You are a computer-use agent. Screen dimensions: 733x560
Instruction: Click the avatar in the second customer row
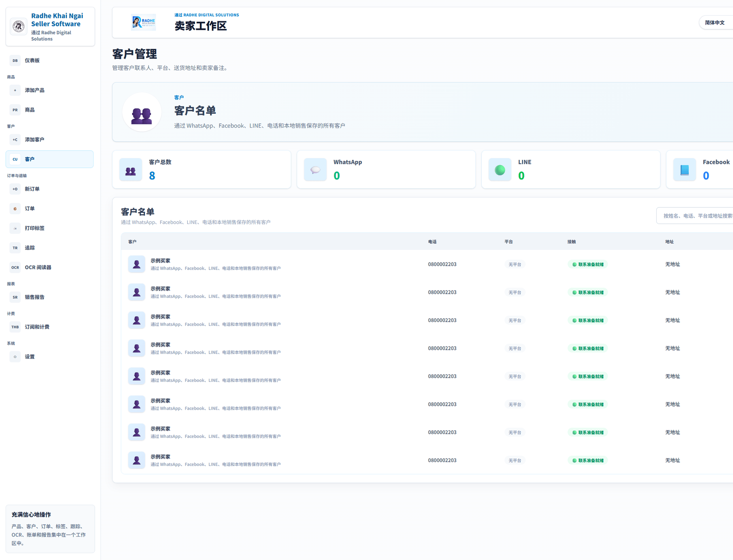pyautogui.click(x=136, y=293)
